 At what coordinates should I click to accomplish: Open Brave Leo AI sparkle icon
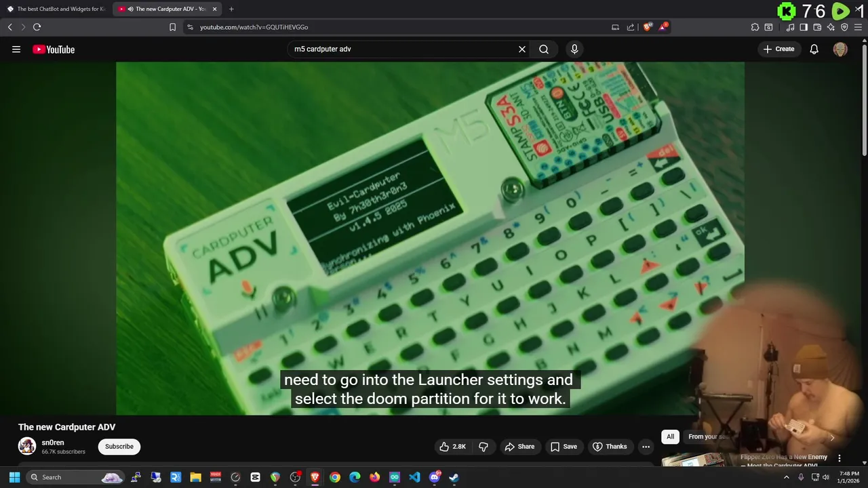tap(831, 27)
